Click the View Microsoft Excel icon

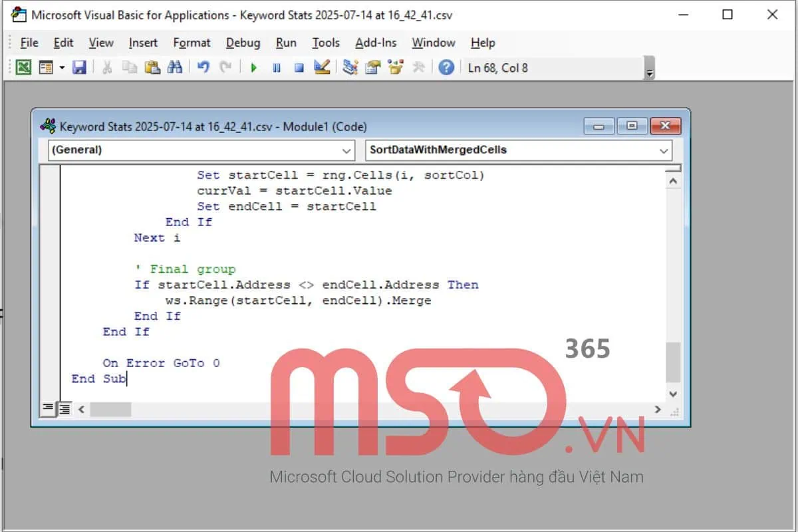point(23,67)
